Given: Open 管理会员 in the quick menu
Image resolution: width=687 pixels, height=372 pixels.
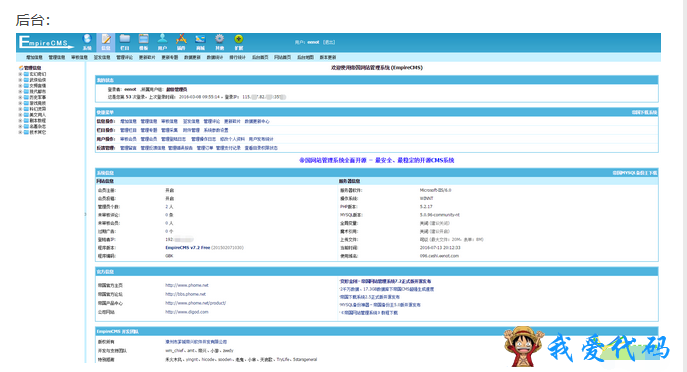Looking at the screenshot, I should 149,139.
